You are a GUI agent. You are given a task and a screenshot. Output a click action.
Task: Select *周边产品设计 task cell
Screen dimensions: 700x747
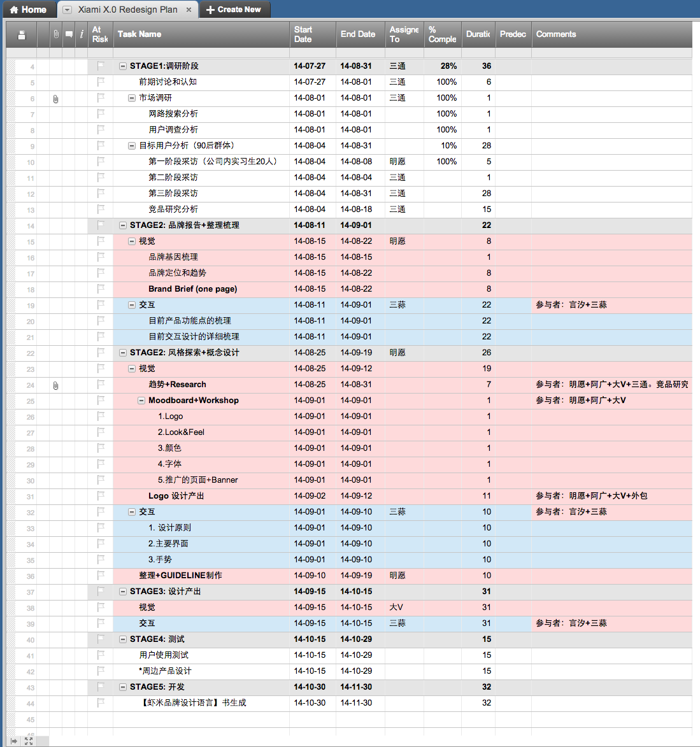coord(201,671)
